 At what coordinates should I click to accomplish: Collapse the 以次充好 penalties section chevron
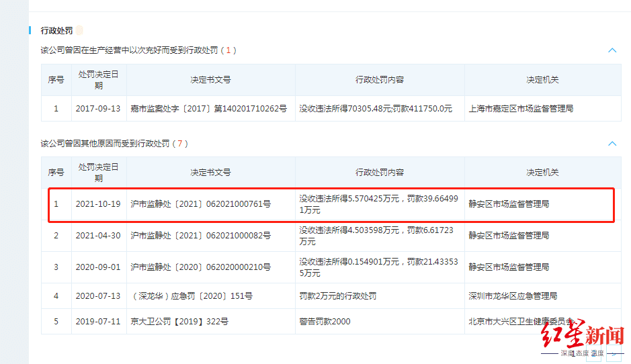pos(612,50)
